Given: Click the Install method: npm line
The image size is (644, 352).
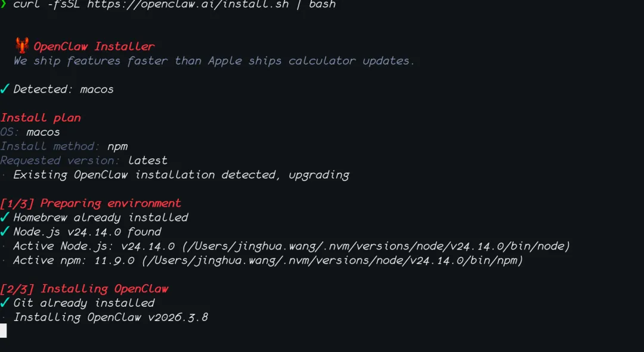Looking at the screenshot, I should [x=64, y=147].
